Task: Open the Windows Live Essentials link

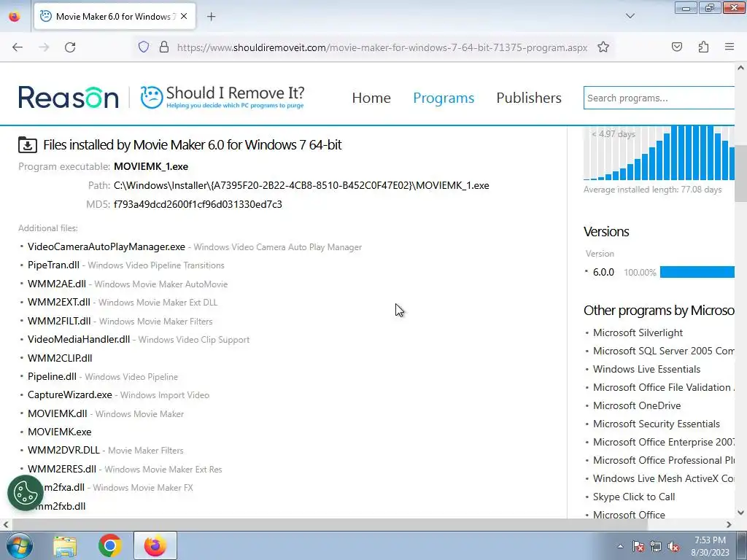Action: [646, 369]
